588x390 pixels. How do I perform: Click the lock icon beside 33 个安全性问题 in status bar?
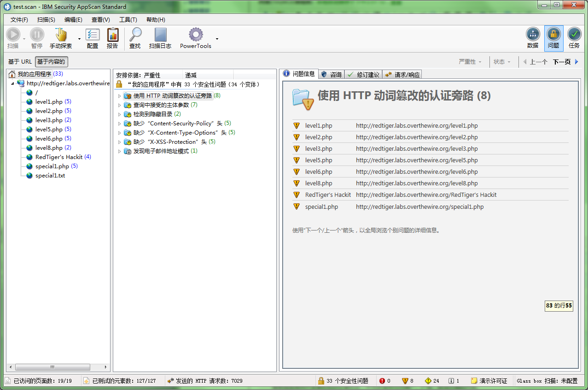pos(321,381)
